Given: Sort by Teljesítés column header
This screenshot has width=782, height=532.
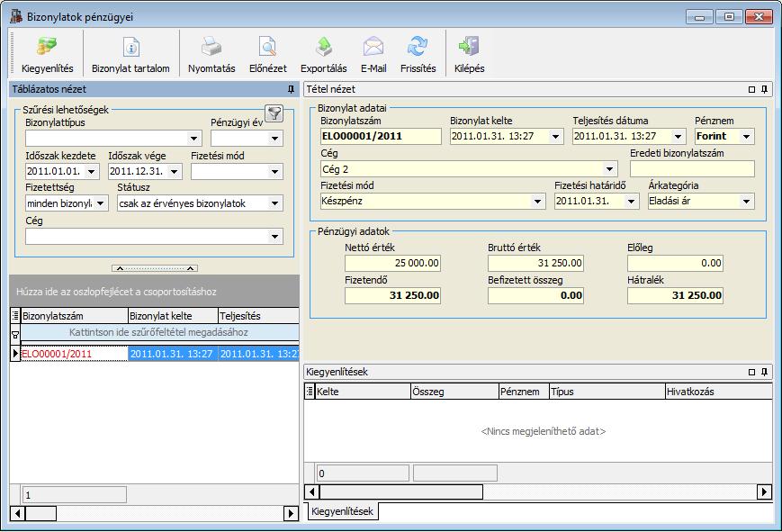Looking at the screenshot, I should click(x=259, y=315).
